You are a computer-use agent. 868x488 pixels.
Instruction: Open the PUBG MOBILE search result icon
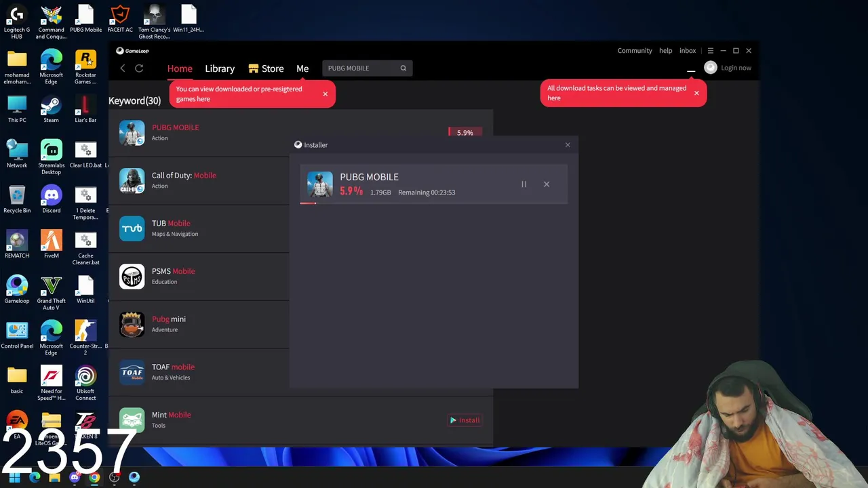click(132, 133)
